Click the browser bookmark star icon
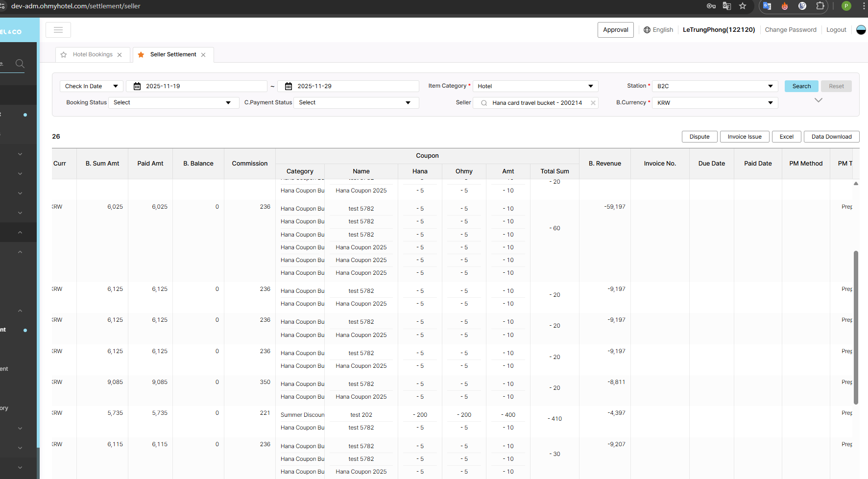 743,6
